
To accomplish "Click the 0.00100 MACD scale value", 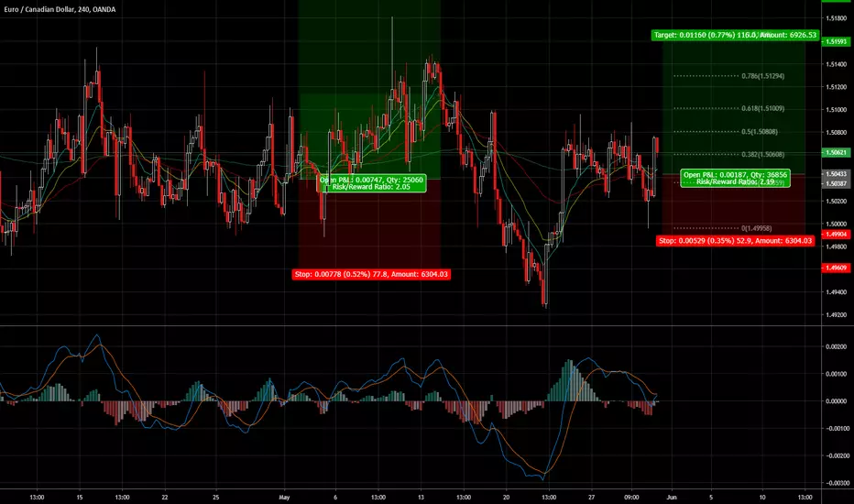I will point(836,374).
